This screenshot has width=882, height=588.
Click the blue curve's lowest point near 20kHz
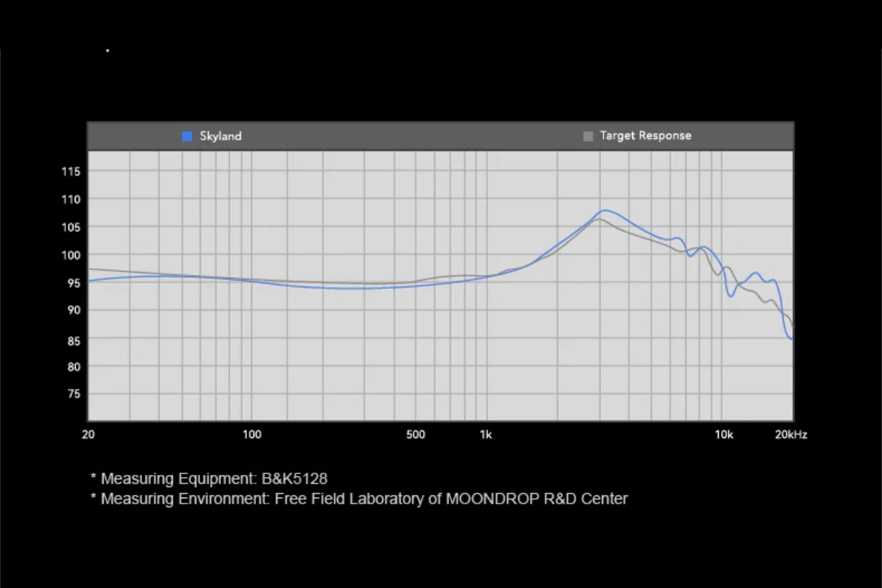coord(790,338)
